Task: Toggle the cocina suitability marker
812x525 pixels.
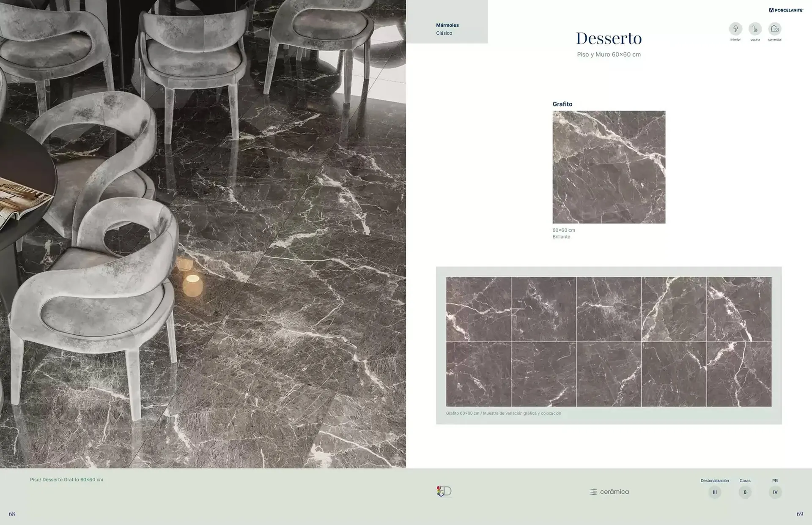Action: coord(755,30)
